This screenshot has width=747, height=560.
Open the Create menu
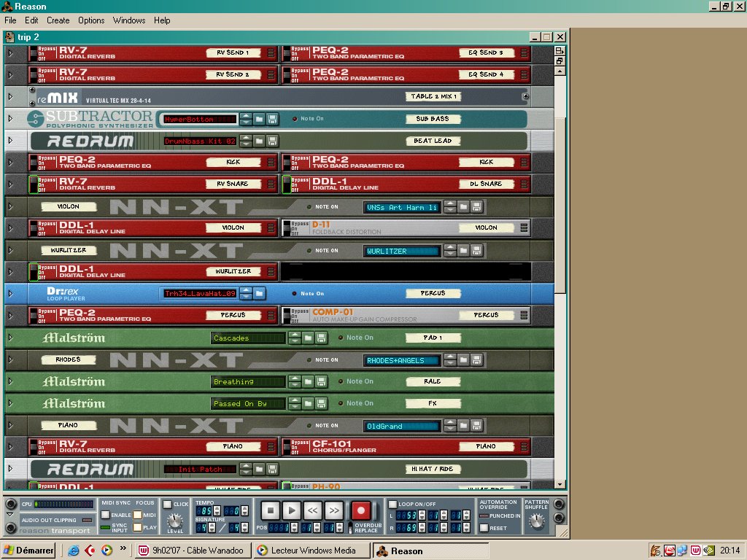pos(58,20)
